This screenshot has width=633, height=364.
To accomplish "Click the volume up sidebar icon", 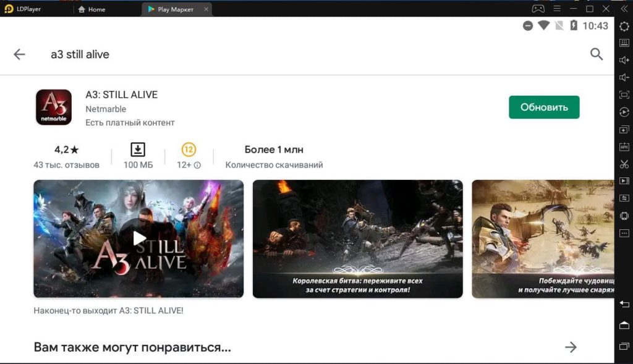I will click(624, 60).
